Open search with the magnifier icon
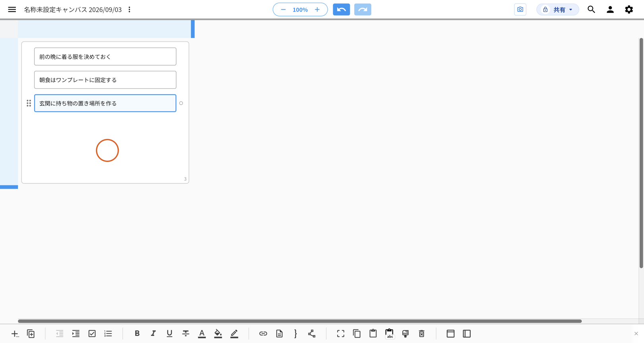The width and height of the screenshot is (644, 343). 592,10
